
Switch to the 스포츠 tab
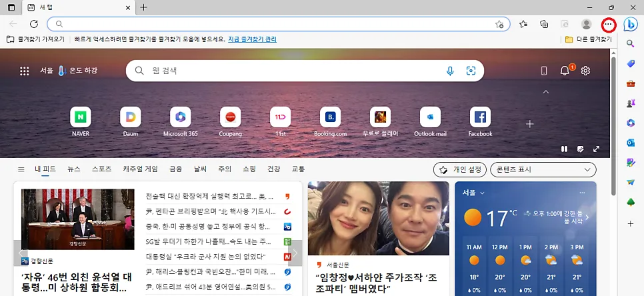point(101,169)
